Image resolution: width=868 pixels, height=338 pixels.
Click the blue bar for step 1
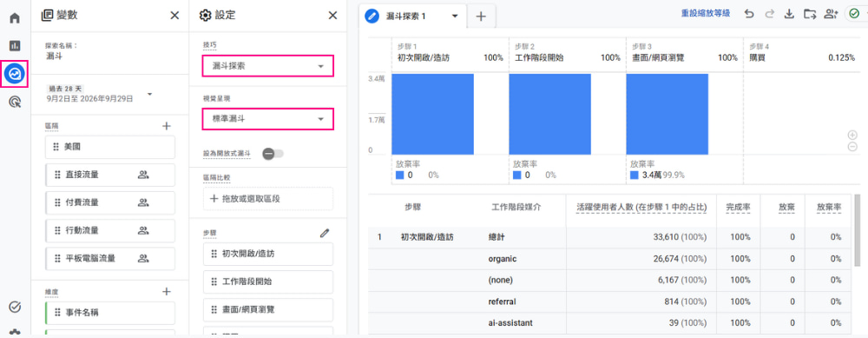point(432,114)
